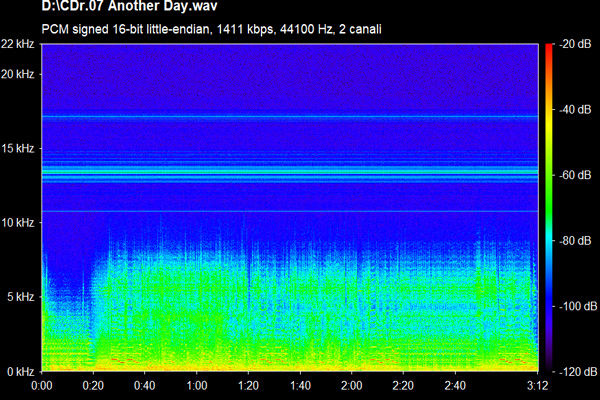Click the 15 kHz frequency axis label
Screen dimensions: 600x400
click(x=18, y=148)
